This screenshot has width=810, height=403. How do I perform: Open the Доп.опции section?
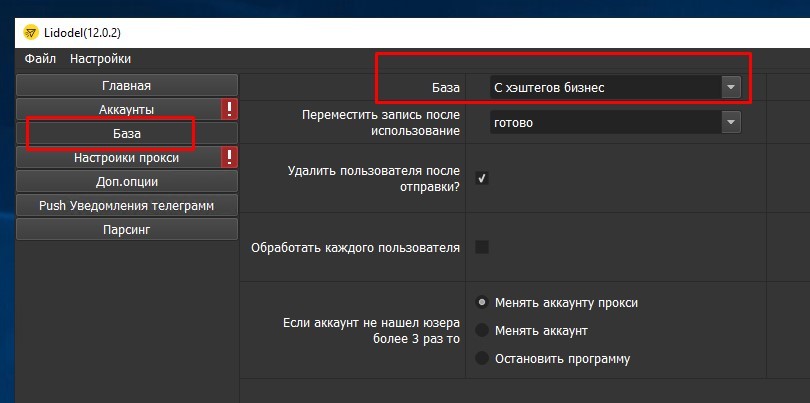click(127, 181)
